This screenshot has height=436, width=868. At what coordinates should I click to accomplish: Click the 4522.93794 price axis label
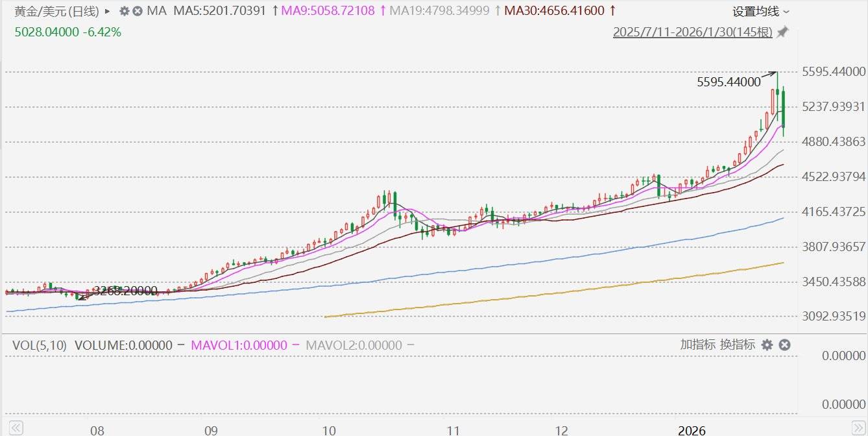[834, 176]
